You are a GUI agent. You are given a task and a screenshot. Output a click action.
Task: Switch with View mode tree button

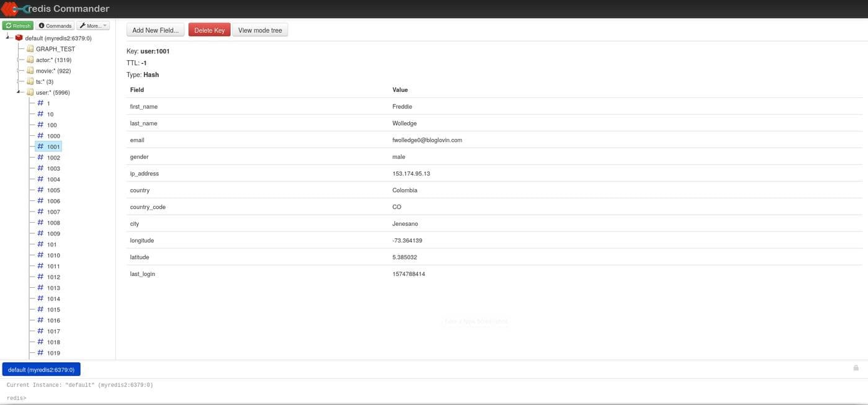(260, 30)
